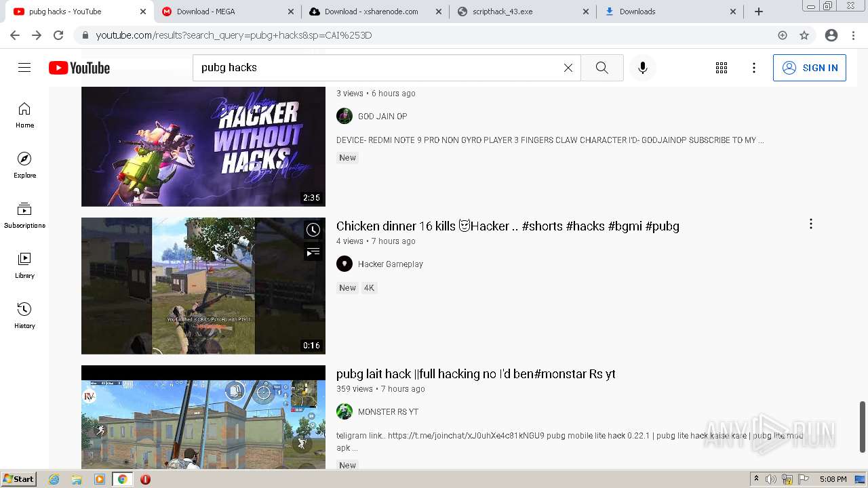Open Internet Explorer from the taskbar
This screenshot has width=868, height=488.
[54, 479]
